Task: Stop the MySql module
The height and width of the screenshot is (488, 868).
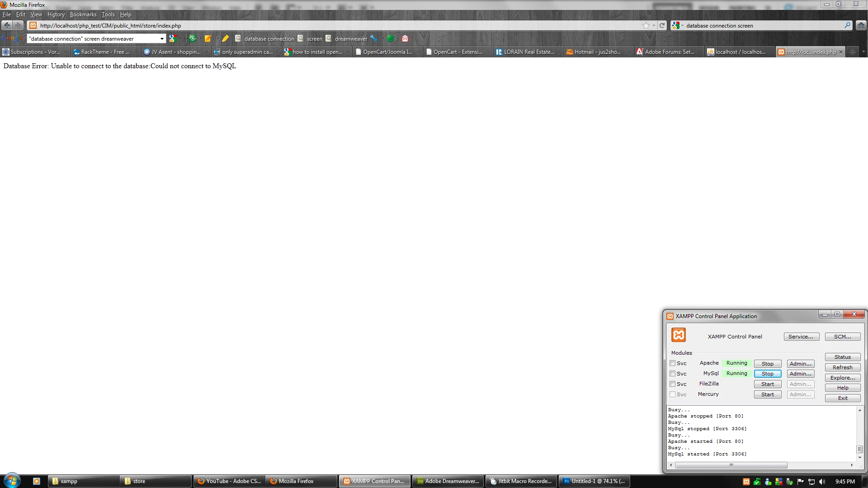Action: click(767, 374)
